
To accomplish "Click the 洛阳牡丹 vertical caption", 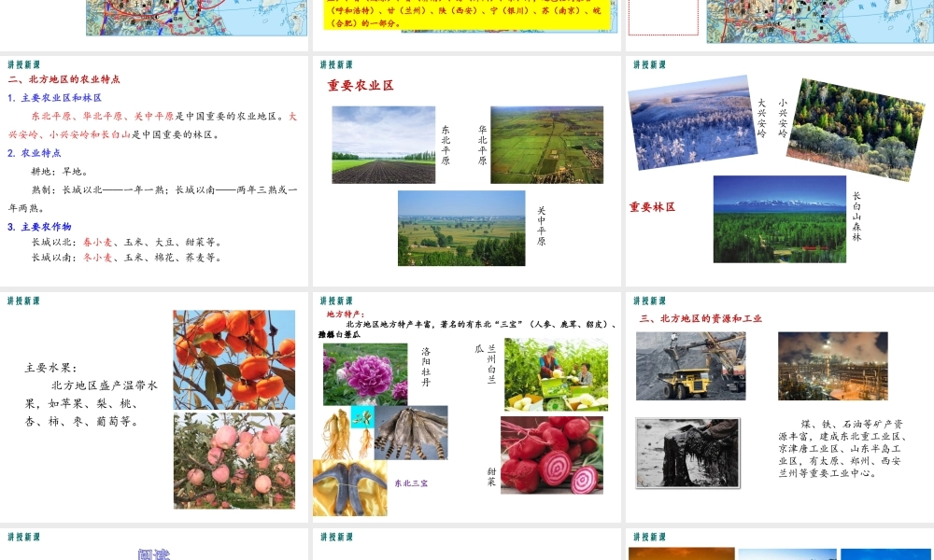I will 426,367.
